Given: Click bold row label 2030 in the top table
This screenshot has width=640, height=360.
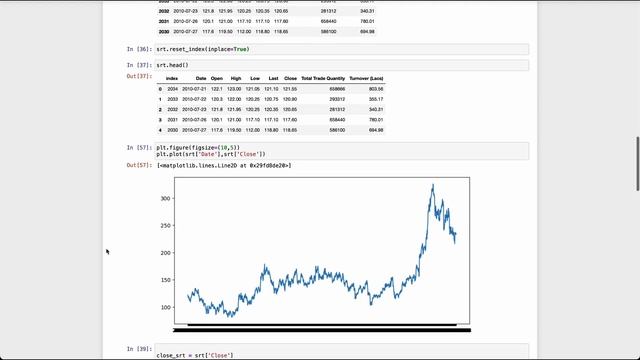Looking at the screenshot, I should pyautogui.click(x=164, y=31).
